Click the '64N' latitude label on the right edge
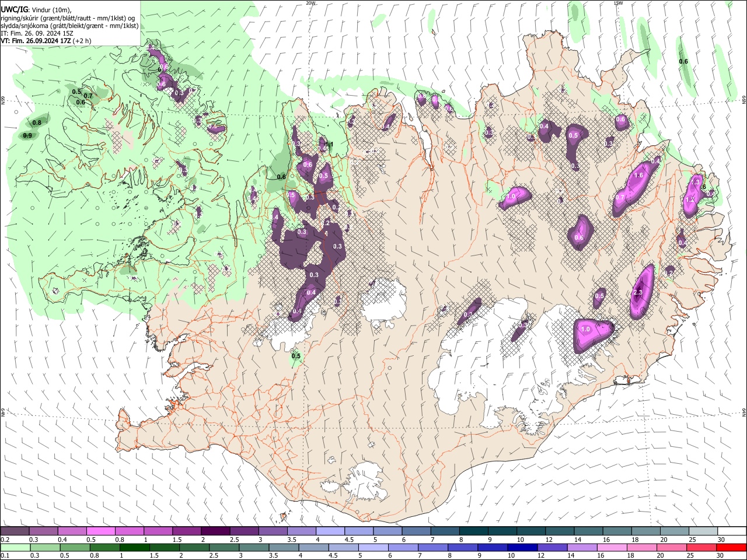This screenshot has width=747, height=560. pos(744,412)
